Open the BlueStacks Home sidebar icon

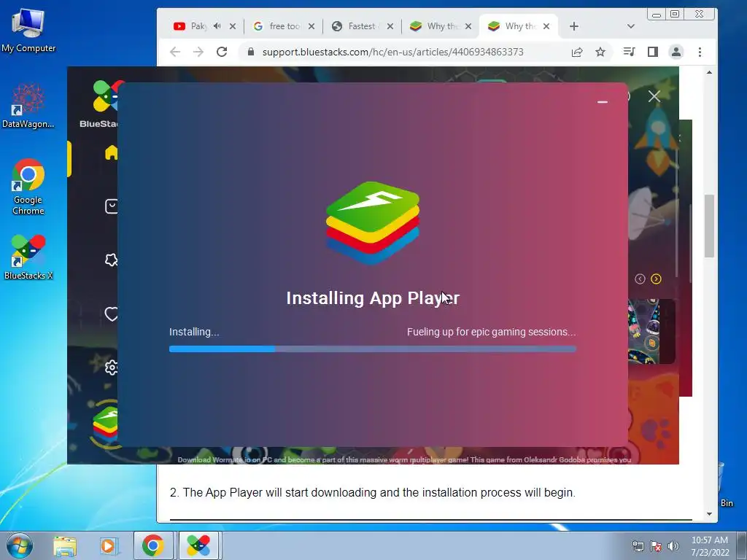(x=111, y=152)
